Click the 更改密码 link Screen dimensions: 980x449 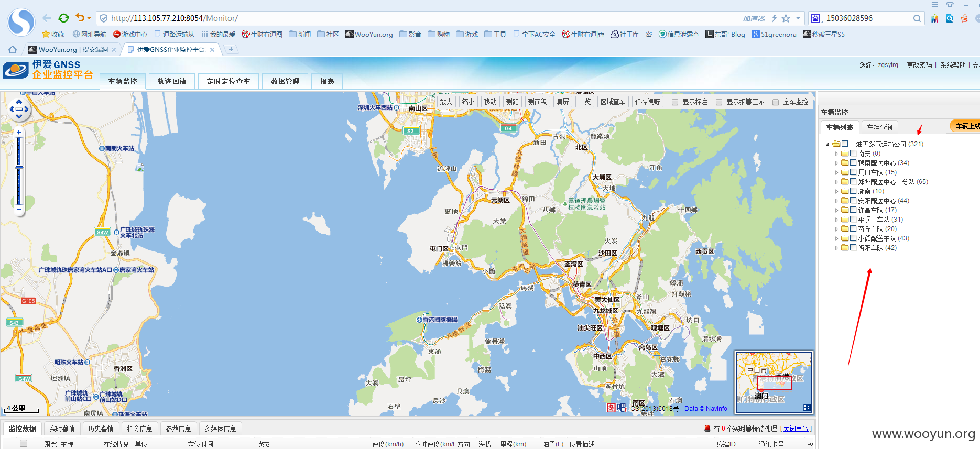(919, 65)
